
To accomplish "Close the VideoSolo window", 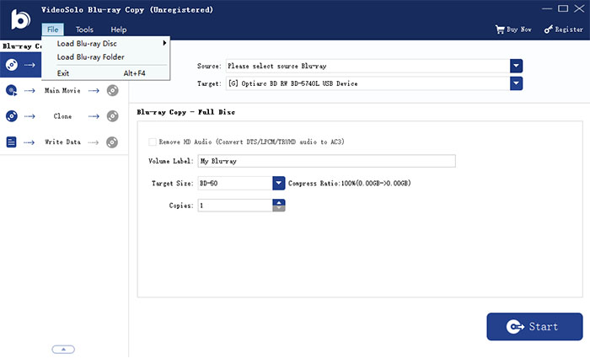I will [579, 8].
